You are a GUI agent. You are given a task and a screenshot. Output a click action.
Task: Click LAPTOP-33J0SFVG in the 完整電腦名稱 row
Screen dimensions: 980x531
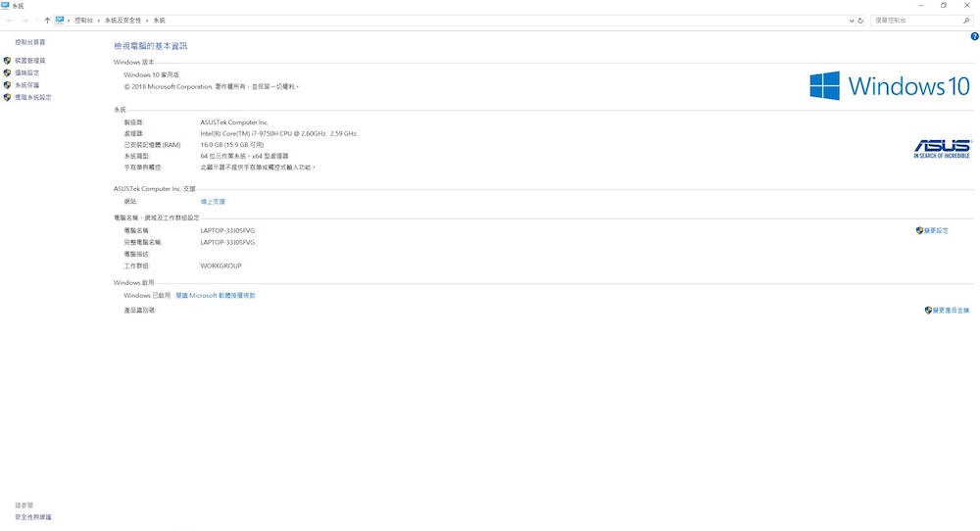[227, 242]
